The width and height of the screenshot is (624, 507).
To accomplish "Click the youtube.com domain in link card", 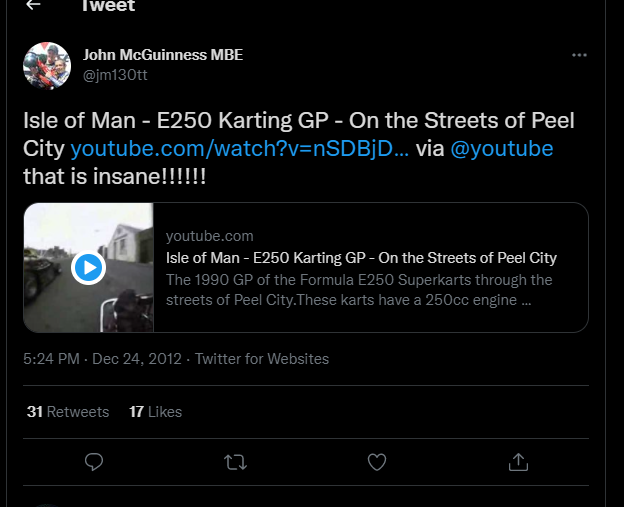I will [x=210, y=236].
